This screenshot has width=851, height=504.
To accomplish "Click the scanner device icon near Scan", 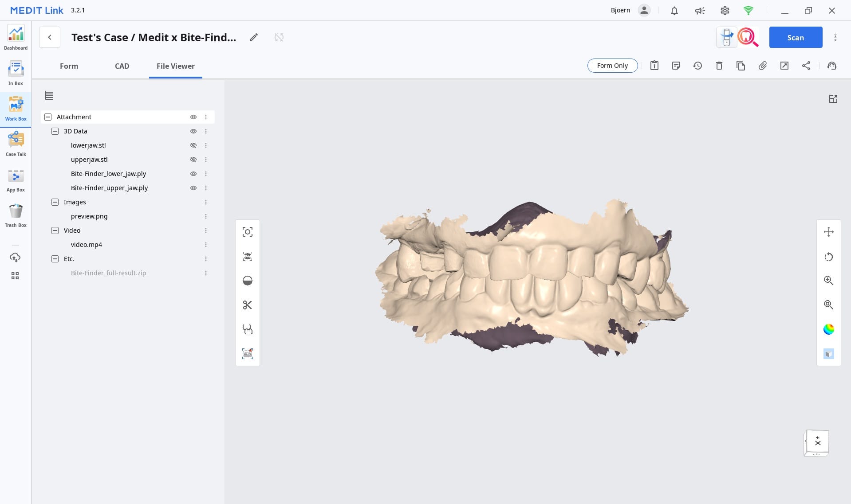I will 726,38.
